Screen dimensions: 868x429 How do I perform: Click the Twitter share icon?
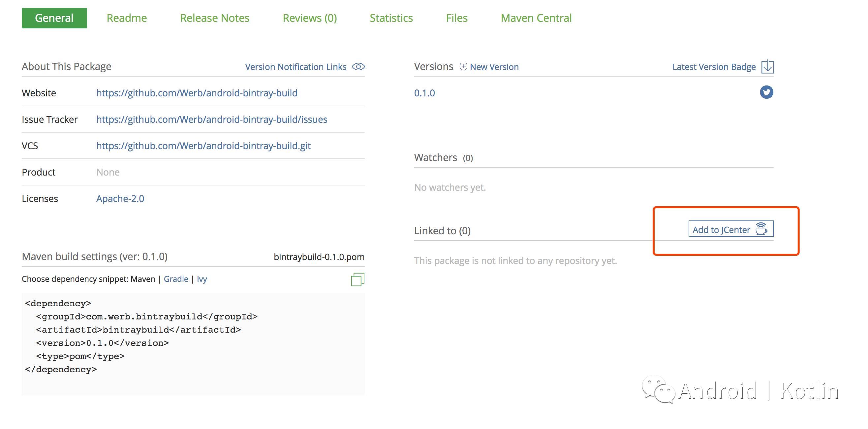(766, 92)
